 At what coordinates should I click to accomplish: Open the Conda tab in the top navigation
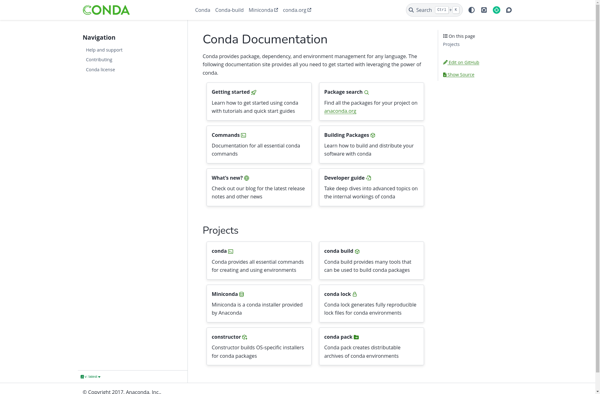point(202,10)
